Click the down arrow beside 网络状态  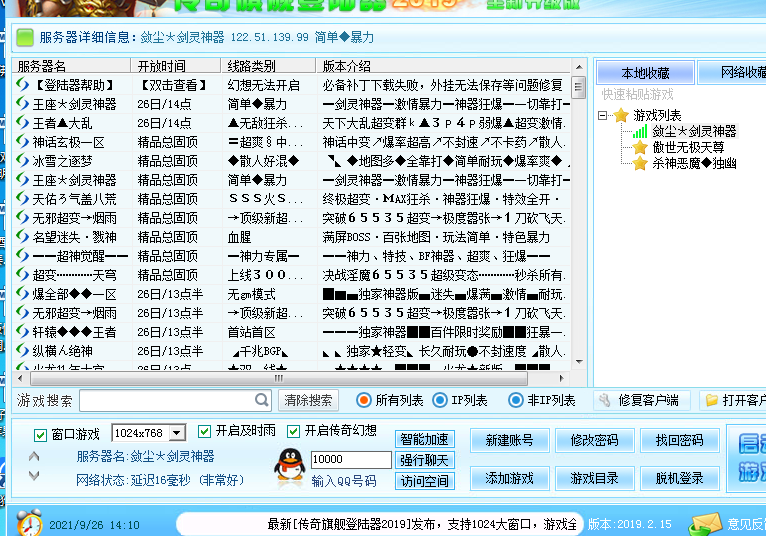click(x=34, y=475)
